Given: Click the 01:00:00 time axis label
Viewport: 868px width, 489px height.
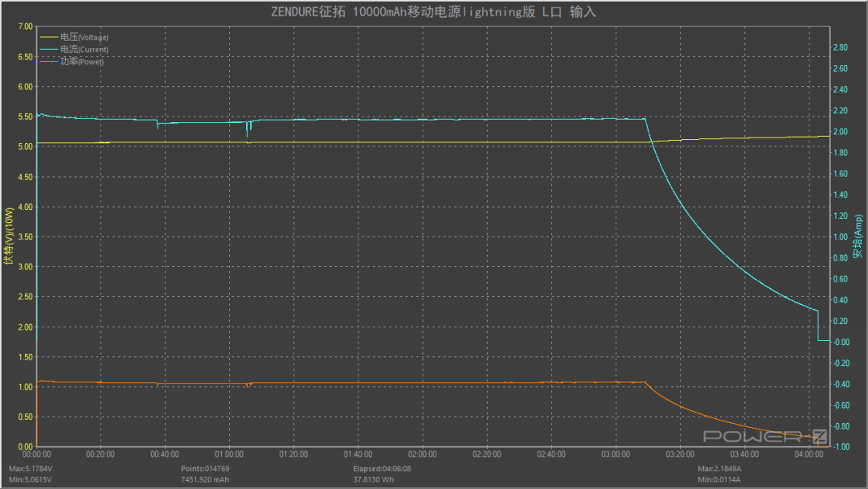Looking at the screenshot, I should pos(229,454).
